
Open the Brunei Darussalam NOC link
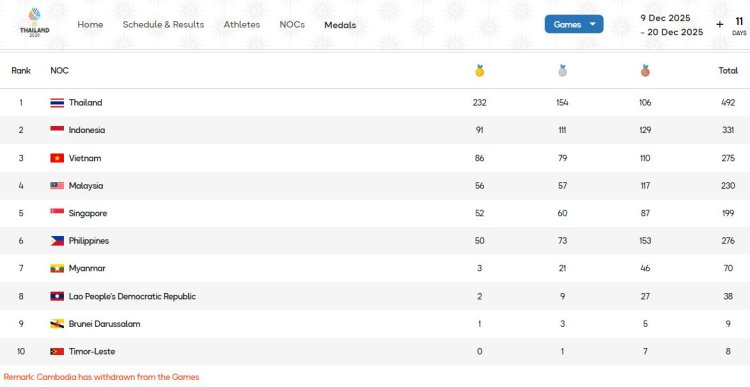tap(105, 324)
